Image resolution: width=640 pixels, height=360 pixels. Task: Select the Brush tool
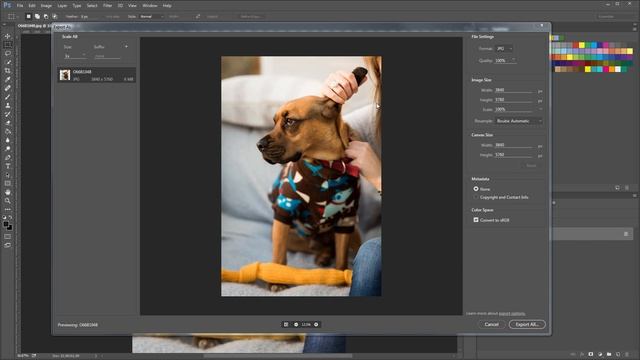8,97
